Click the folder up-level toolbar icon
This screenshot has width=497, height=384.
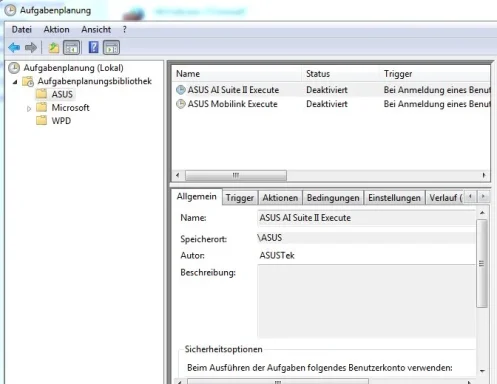[54, 48]
